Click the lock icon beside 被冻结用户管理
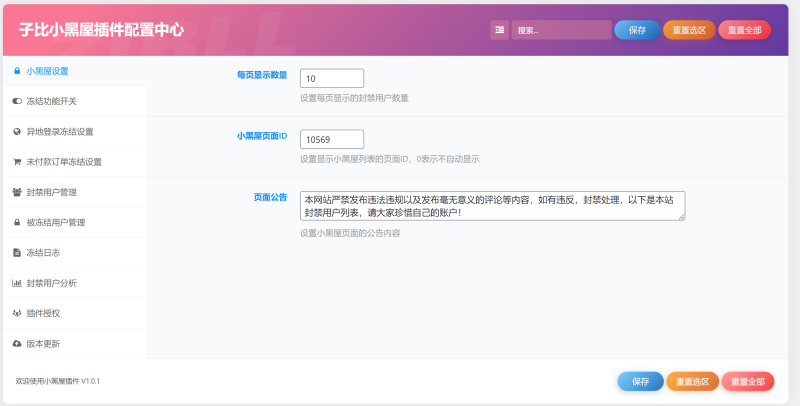800x406 pixels. pyautogui.click(x=17, y=222)
